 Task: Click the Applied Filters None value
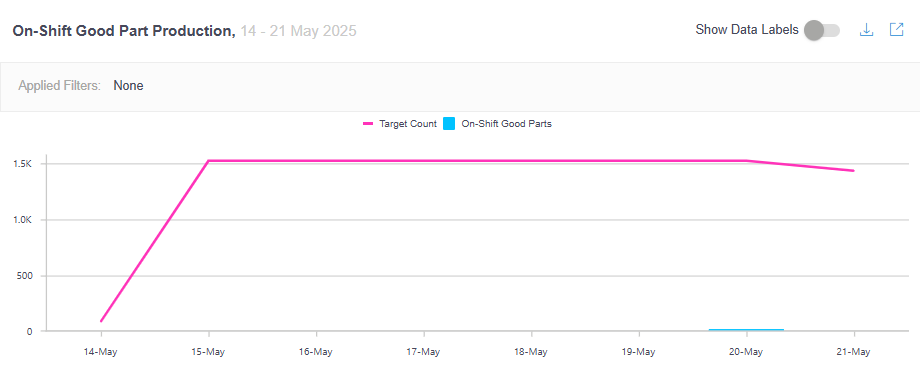point(128,86)
